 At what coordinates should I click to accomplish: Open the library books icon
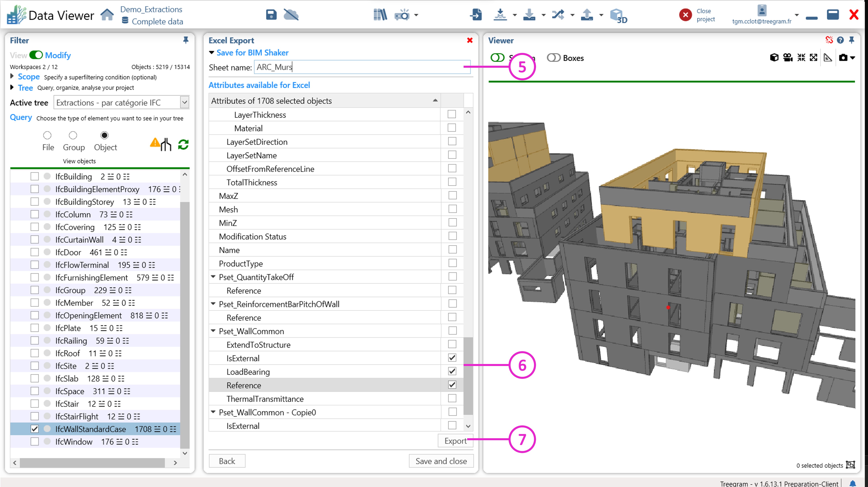(380, 15)
